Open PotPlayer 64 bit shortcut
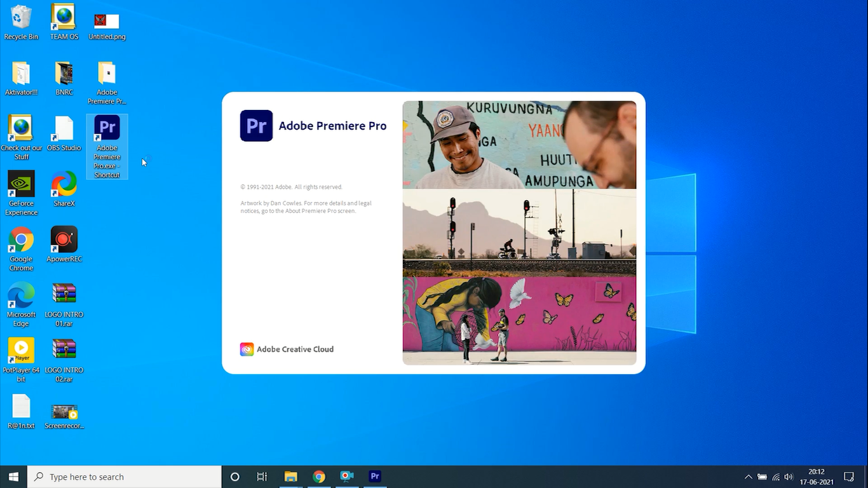Image resolution: width=868 pixels, height=488 pixels. [21, 360]
